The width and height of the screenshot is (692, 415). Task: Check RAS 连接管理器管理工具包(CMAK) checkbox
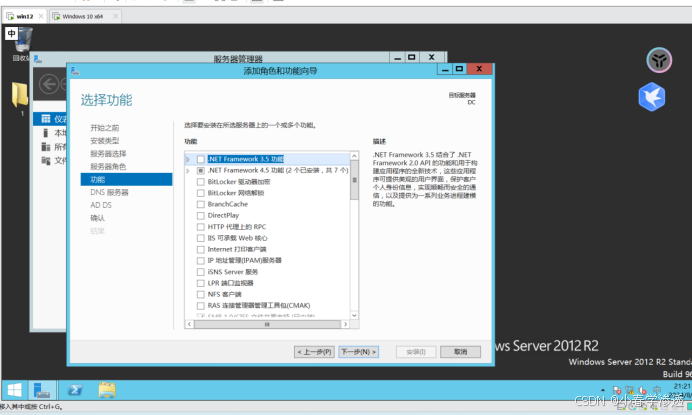coord(201,306)
